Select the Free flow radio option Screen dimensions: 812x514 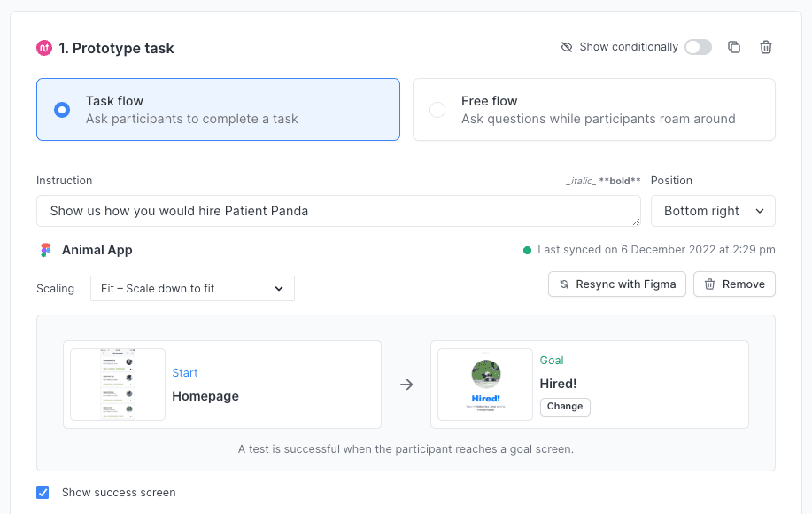point(439,108)
